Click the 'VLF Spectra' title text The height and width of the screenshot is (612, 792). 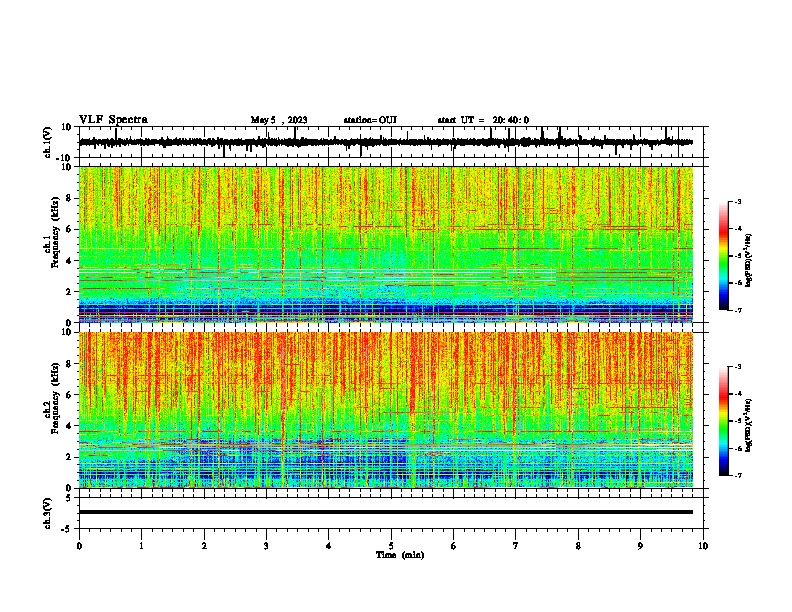[113, 120]
